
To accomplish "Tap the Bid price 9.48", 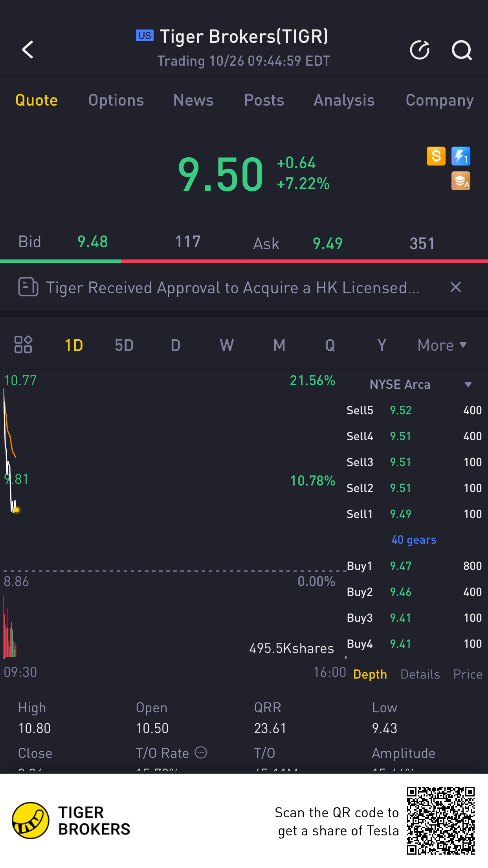I will click(x=93, y=242).
